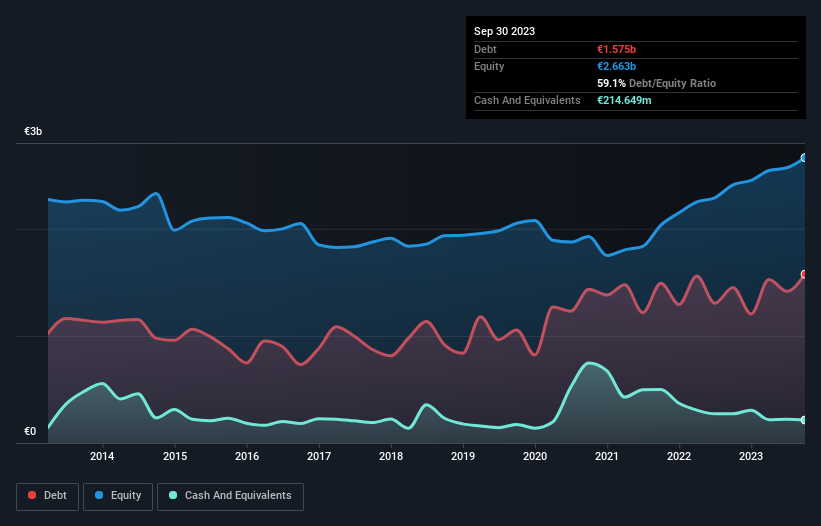Click the €0 y-axis label
The image size is (821, 526).
(30, 431)
